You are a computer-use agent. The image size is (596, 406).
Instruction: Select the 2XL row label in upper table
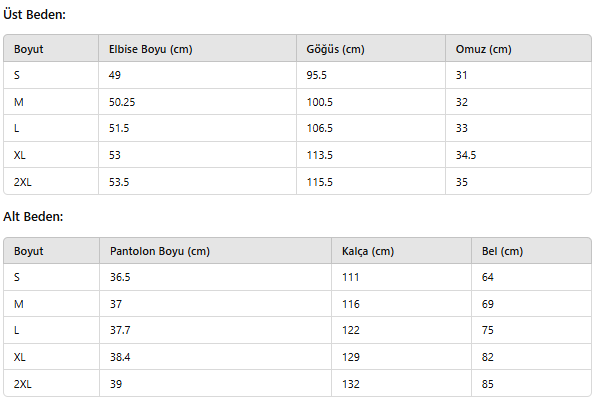click(x=51, y=181)
